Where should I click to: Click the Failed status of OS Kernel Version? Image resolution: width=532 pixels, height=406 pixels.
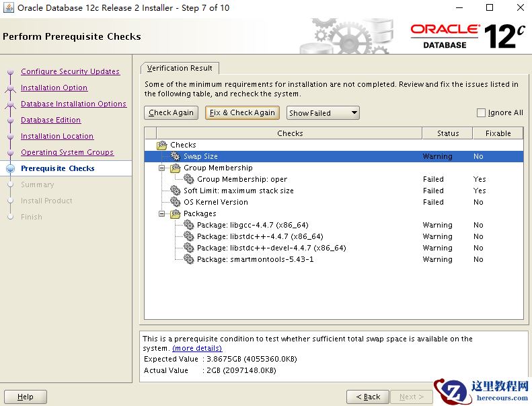[x=433, y=202]
